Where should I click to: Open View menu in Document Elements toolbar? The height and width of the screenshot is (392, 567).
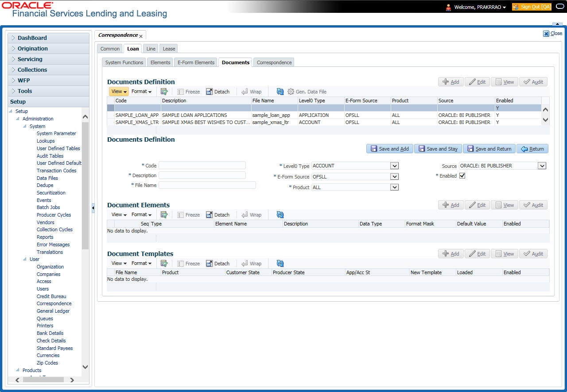(119, 215)
